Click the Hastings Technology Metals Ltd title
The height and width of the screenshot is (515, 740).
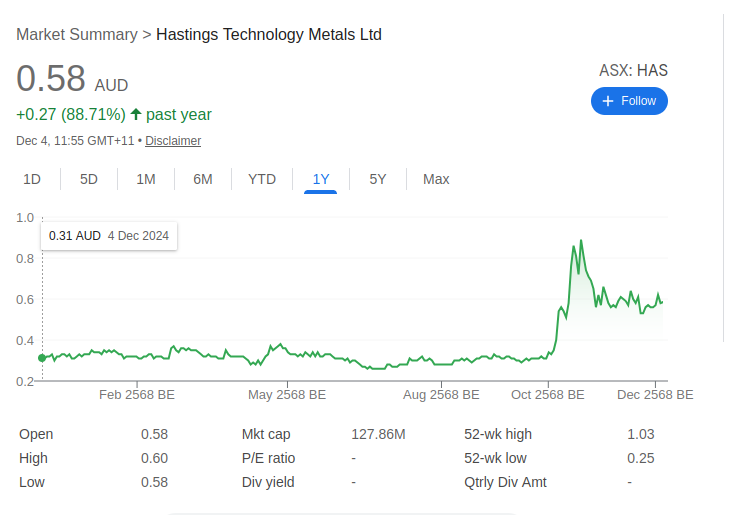pyautogui.click(x=269, y=35)
